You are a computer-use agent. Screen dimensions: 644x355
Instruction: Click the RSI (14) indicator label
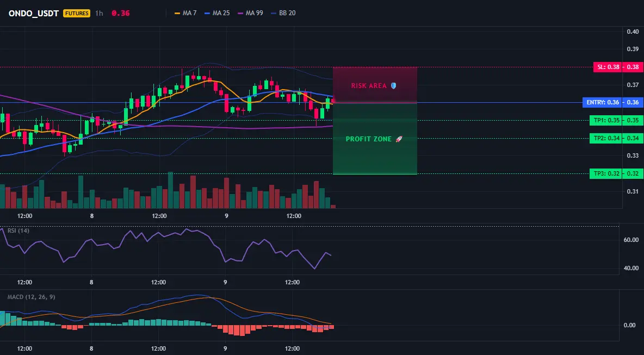click(x=18, y=231)
